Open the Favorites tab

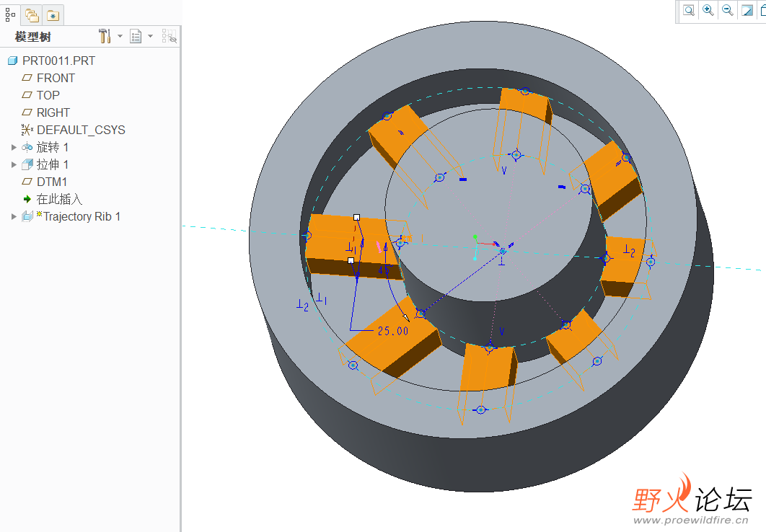click(53, 16)
